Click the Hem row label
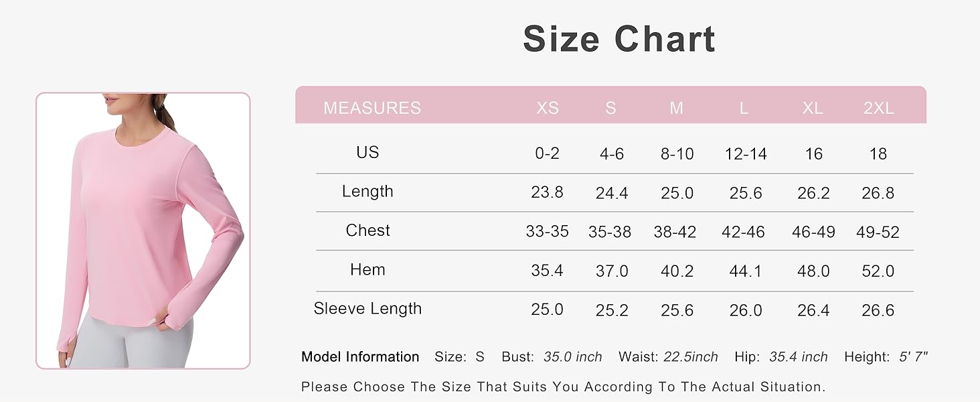Screen dimensions: 980x402 367,270
